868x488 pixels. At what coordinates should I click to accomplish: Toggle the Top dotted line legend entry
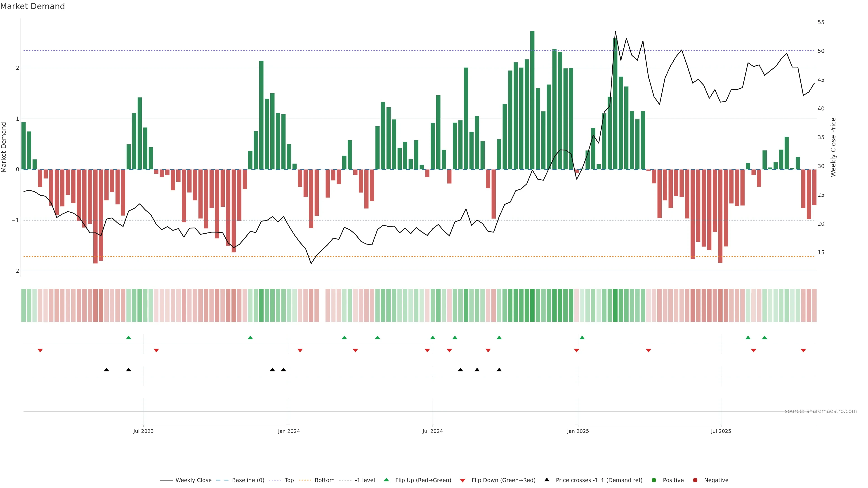(x=289, y=480)
